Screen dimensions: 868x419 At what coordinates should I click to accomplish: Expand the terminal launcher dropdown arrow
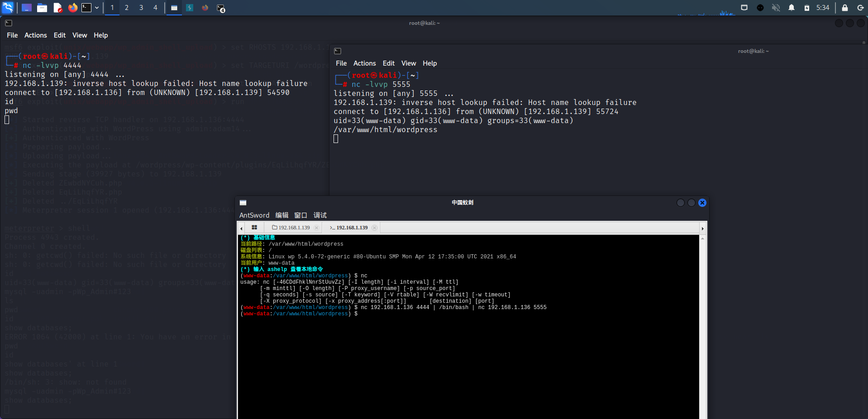click(x=97, y=8)
